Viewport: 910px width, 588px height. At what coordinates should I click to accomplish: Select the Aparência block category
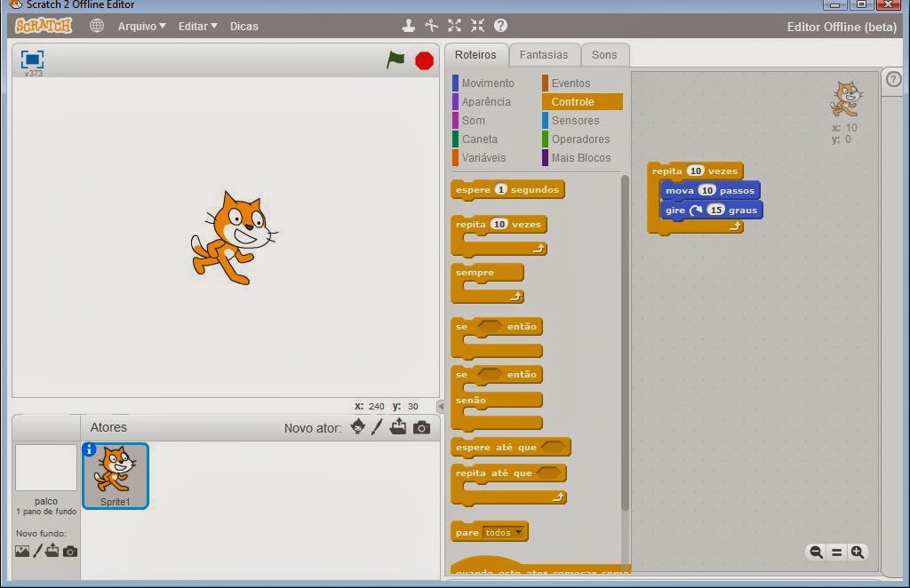pyautogui.click(x=481, y=101)
